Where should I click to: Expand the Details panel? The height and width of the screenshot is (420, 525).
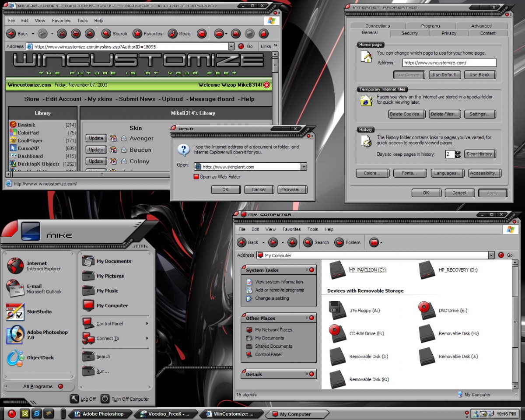(x=311, y=374)
